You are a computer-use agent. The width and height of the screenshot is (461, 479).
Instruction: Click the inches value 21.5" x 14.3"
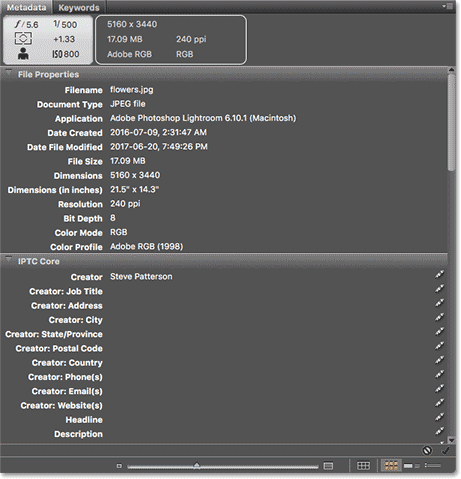[134, 190]
